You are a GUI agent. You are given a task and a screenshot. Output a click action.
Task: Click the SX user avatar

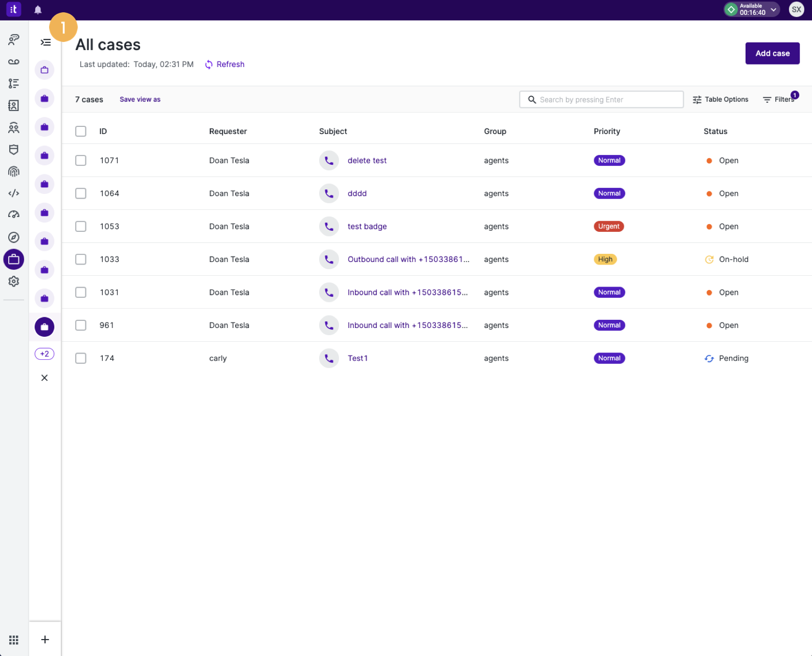point(796,9)
